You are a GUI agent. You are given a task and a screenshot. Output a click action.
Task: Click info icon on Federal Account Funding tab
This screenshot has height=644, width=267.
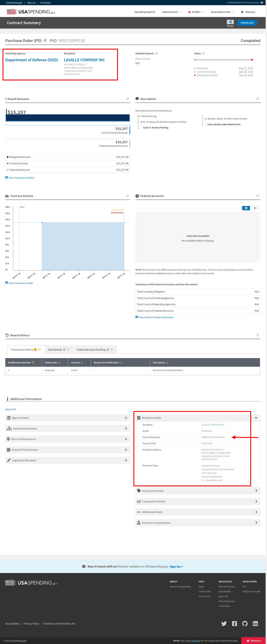(x=112, y=349)
